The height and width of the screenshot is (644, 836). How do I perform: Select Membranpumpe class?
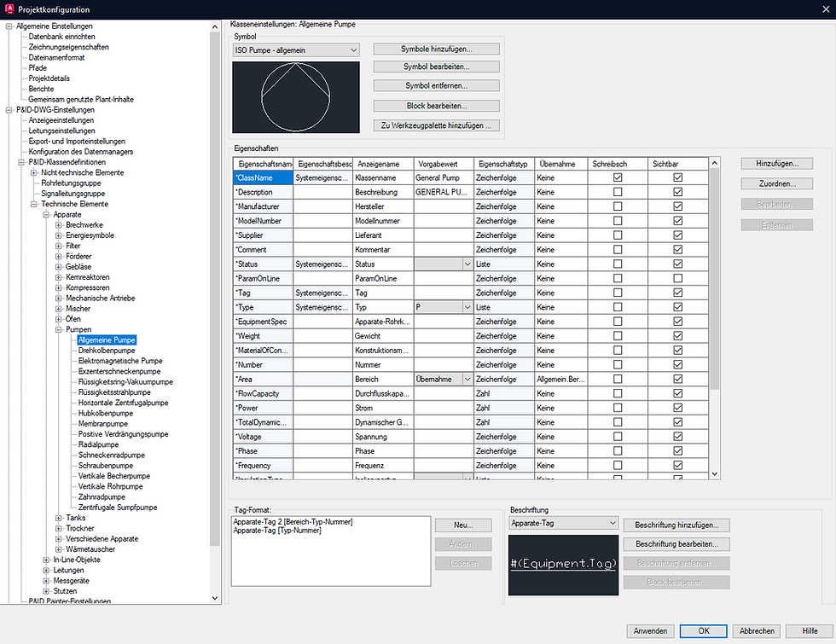[103, 424]
